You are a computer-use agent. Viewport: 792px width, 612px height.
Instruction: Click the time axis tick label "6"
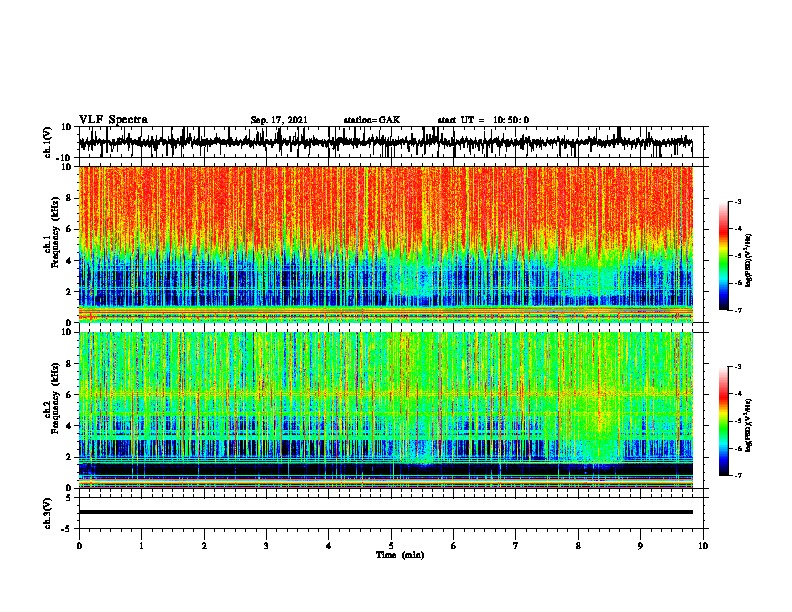point(454,546)
